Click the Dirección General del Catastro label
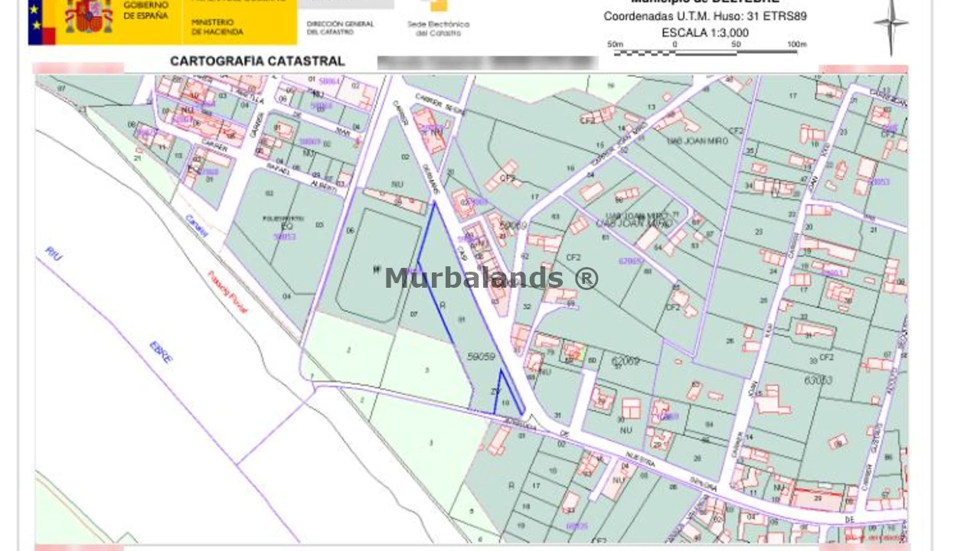This screenshot has height=551, width=980. click(340, 28)
